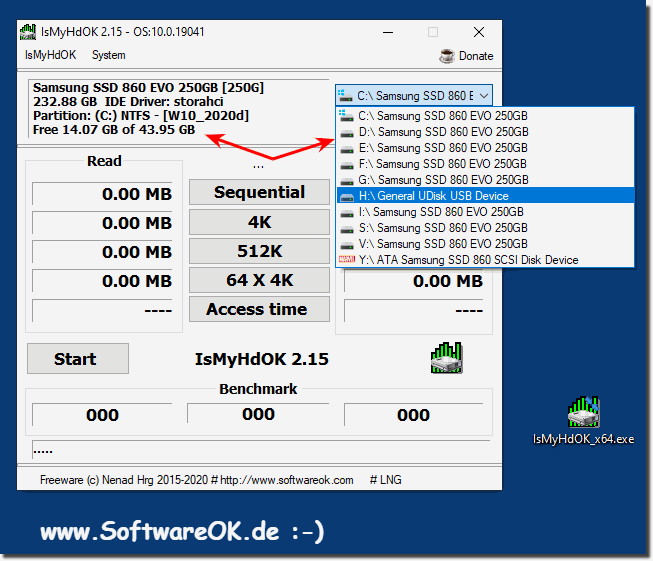
Task: Close the IsMyHdOK window
Action: point(479,32)
